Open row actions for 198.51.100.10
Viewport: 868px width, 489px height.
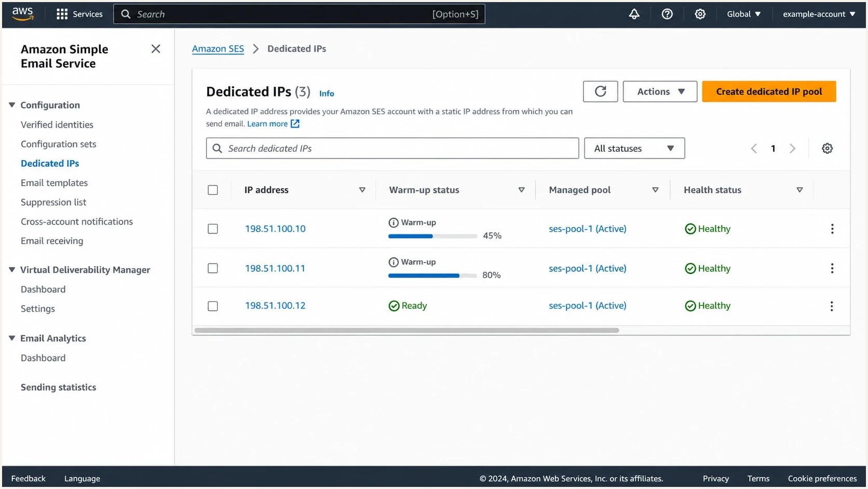coord(832,229)
